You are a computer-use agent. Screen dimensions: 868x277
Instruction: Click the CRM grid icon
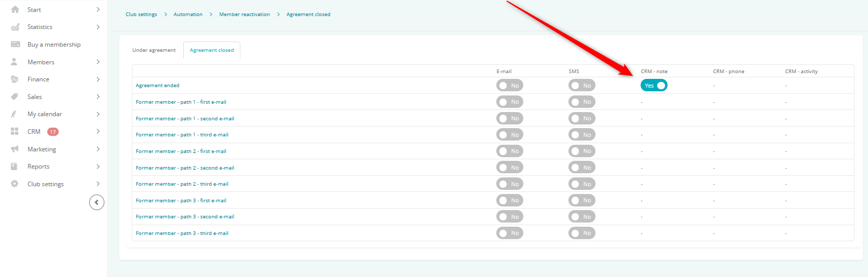point(15,132)
